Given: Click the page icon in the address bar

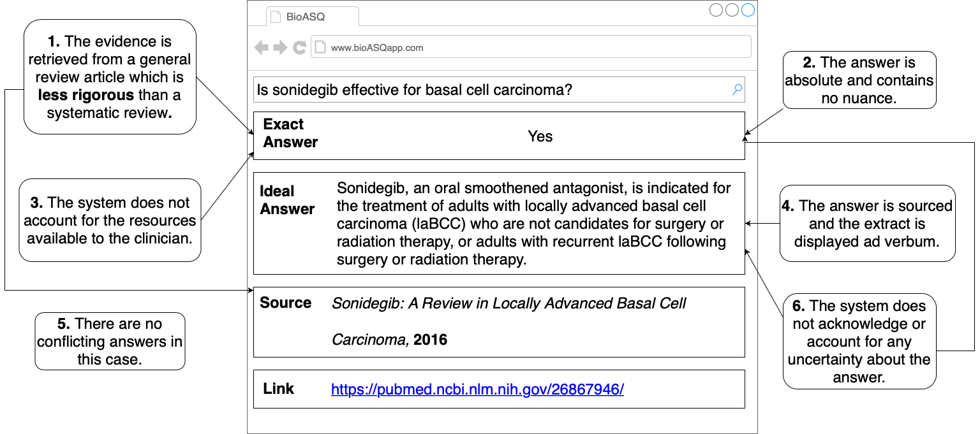Looking at the screenshot, I should tap(320, 48).
